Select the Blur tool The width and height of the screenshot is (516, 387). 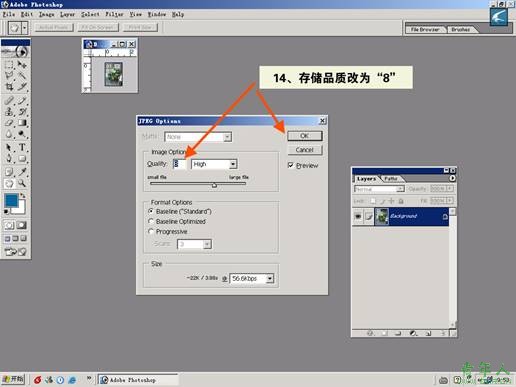pyautogui.click(x=9, y=134)
